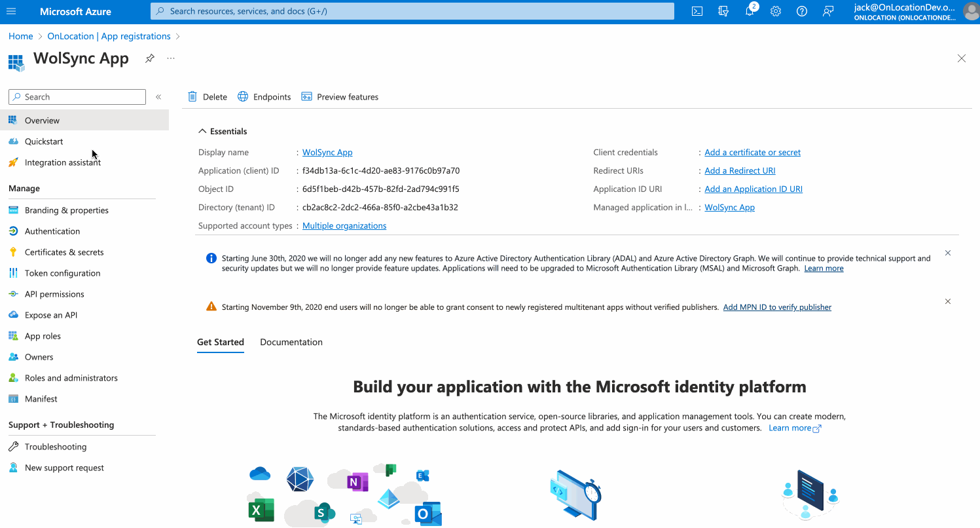
Task: Click Add a certificate or secret
Action: [x=753, y=153]
